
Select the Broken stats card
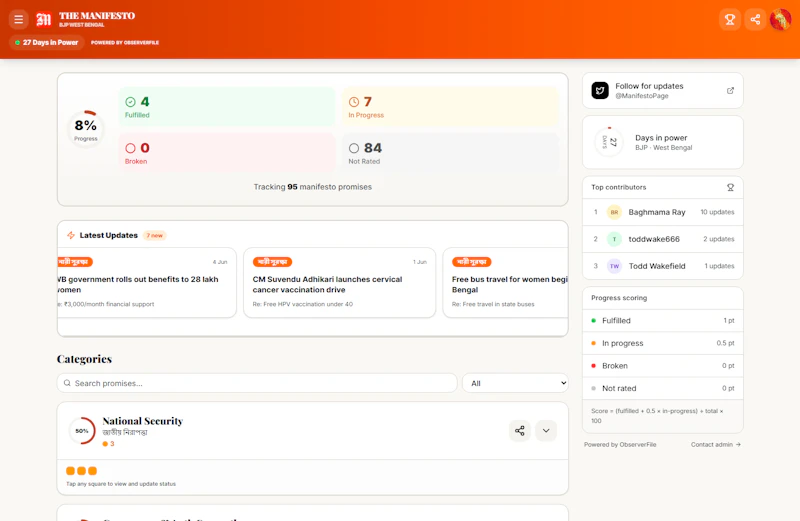click(227, 152)
